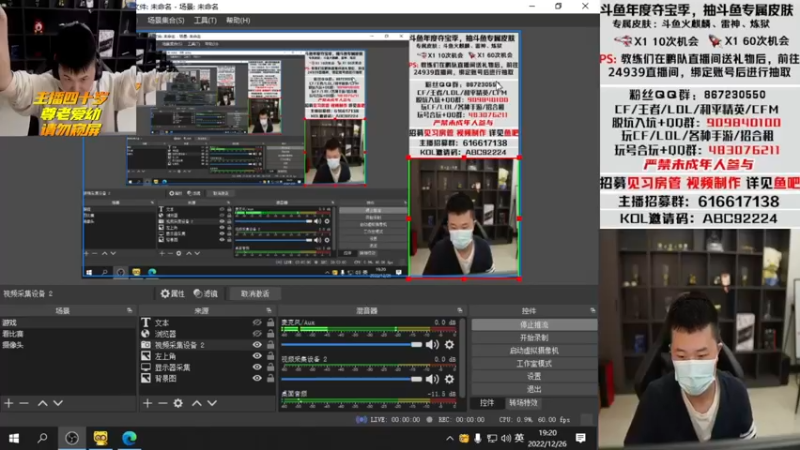Pop out the 场景 dock panel
The width and height of the screenshot is (800, 450).
coord(129,310)
